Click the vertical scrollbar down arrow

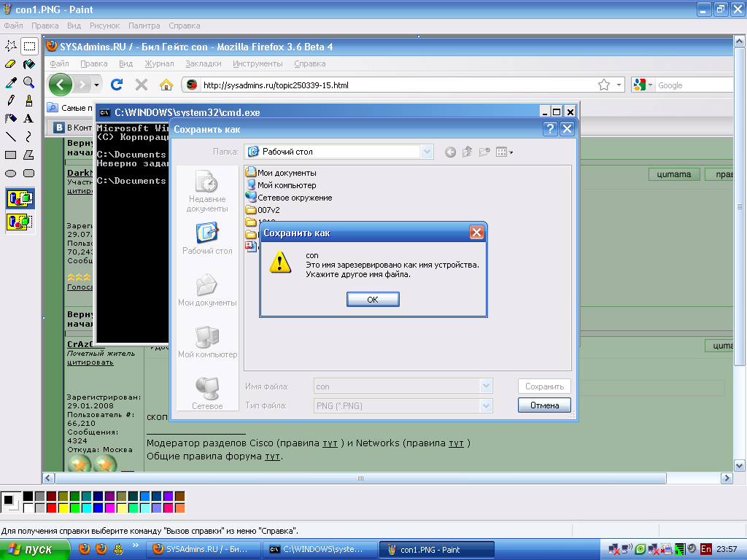740,466
